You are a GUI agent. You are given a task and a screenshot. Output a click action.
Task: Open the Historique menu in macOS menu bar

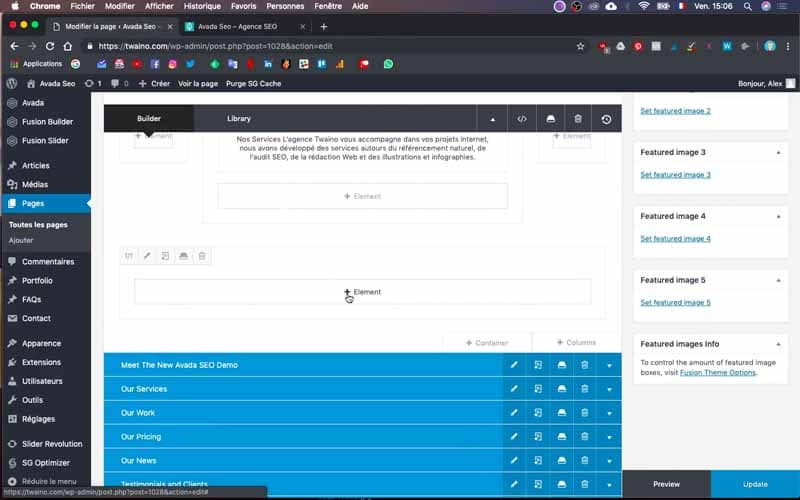click(202, 6)
